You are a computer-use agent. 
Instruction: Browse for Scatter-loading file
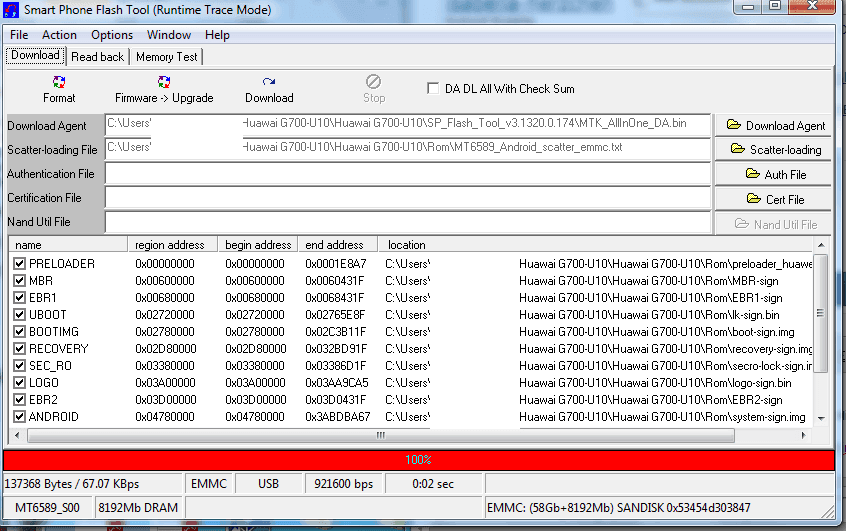[773, 149]
